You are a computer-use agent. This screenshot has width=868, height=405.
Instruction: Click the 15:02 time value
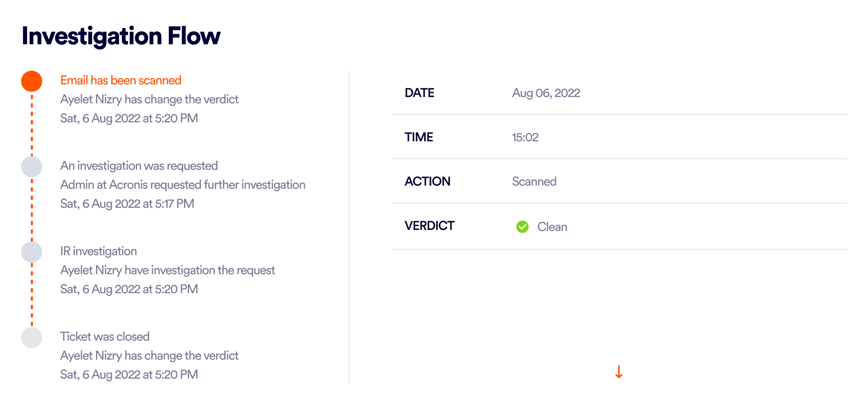[x=525, y=137]
